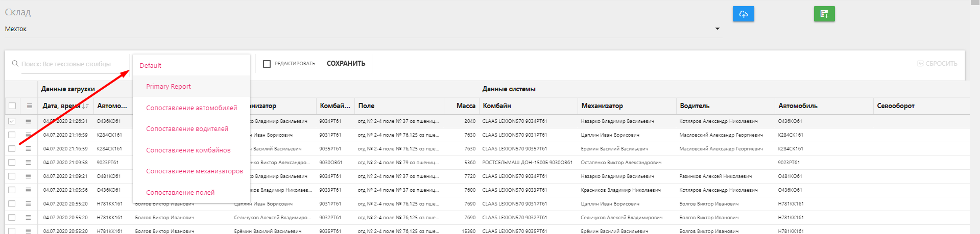
Task: Enable the РЕДАКТИРОВАТЬ checkbox
Action: [267, 64]
